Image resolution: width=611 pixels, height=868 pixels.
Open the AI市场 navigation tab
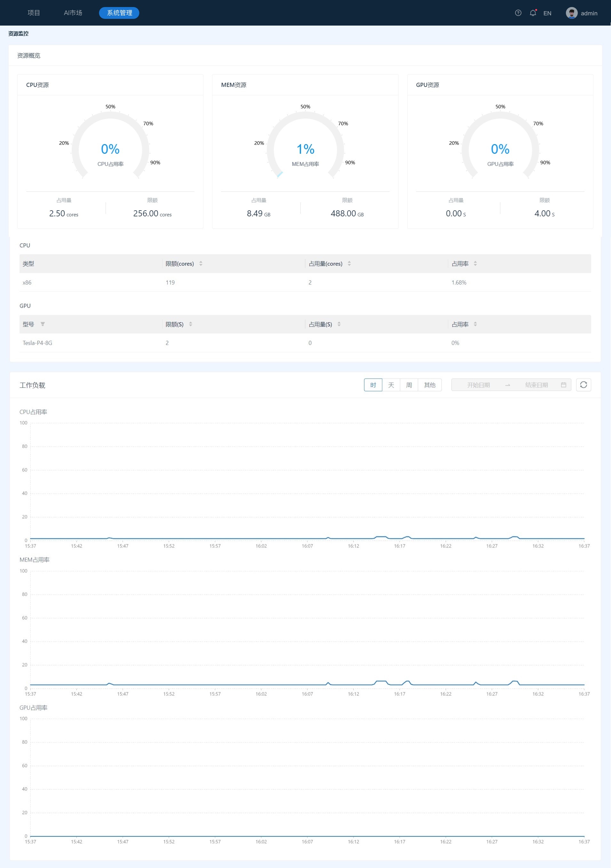pyautogui.click(x=73, y=13)
